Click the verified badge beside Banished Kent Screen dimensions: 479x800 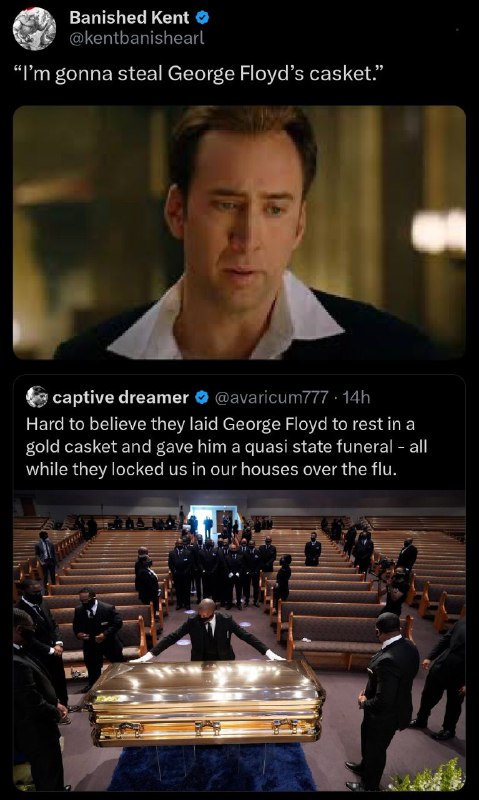203,18
